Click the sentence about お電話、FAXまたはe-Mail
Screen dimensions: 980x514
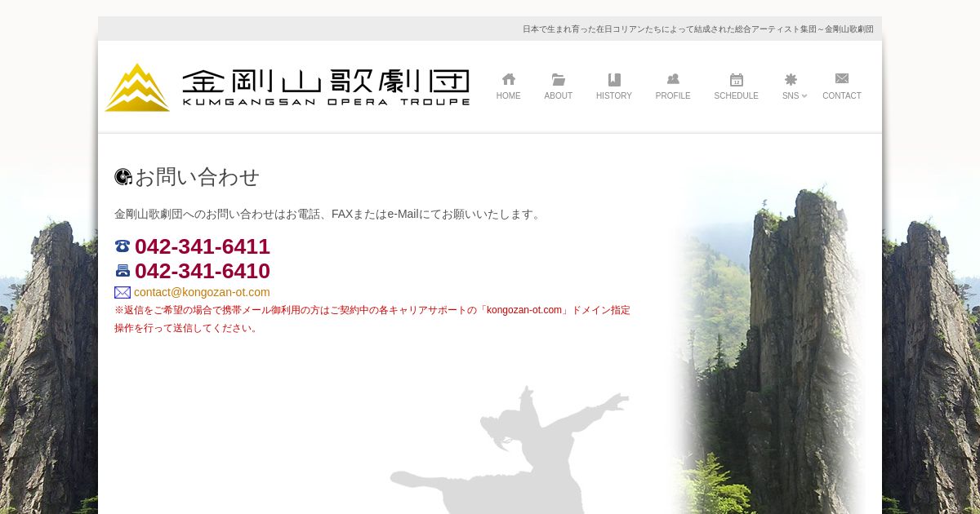point(329,215)
